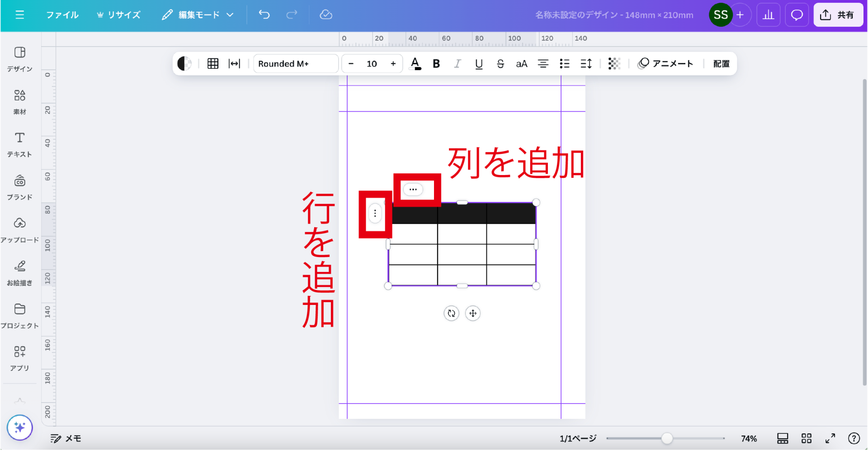Open the ファイル menu

click(x=62, y=15)
